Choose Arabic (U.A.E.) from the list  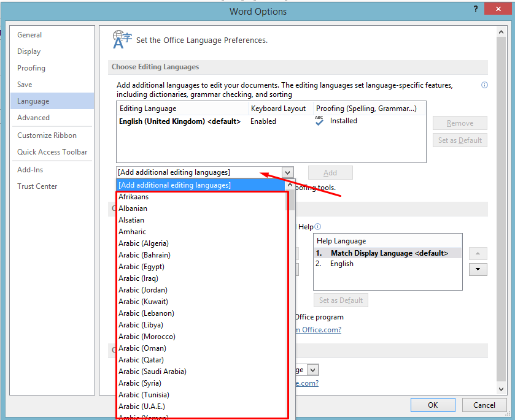coord(201,407)
